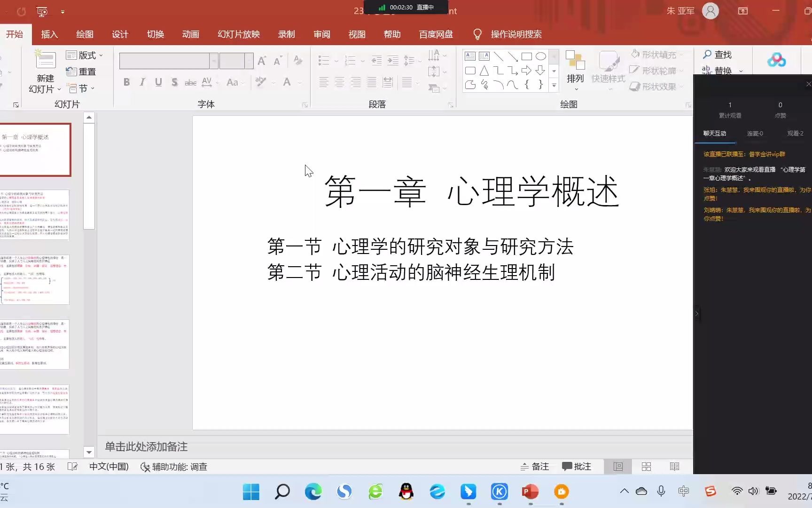
Task: Open PowerPoint taskbar icon
Action: (x=530, y=492)
